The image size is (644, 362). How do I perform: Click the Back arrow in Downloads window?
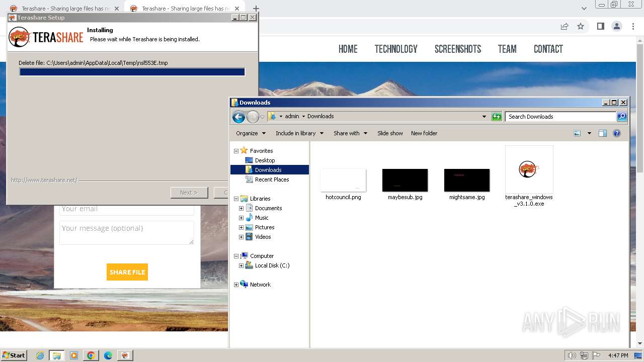238,117
